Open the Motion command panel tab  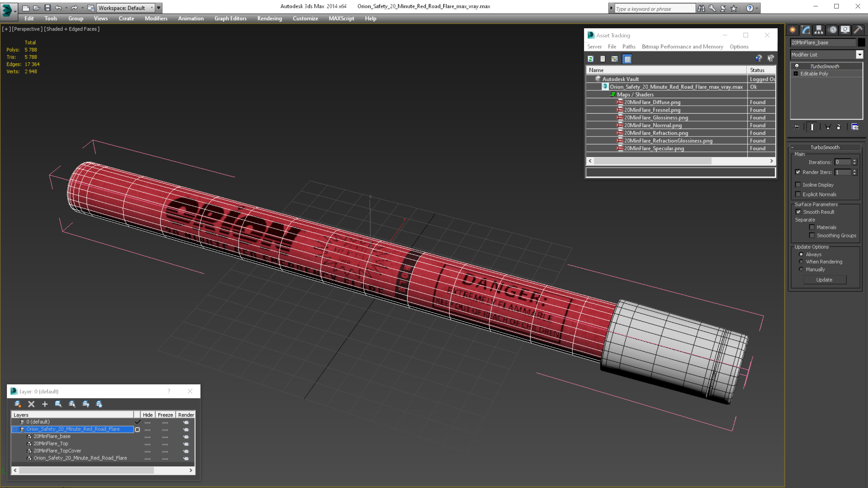click(x=833, y=30)
